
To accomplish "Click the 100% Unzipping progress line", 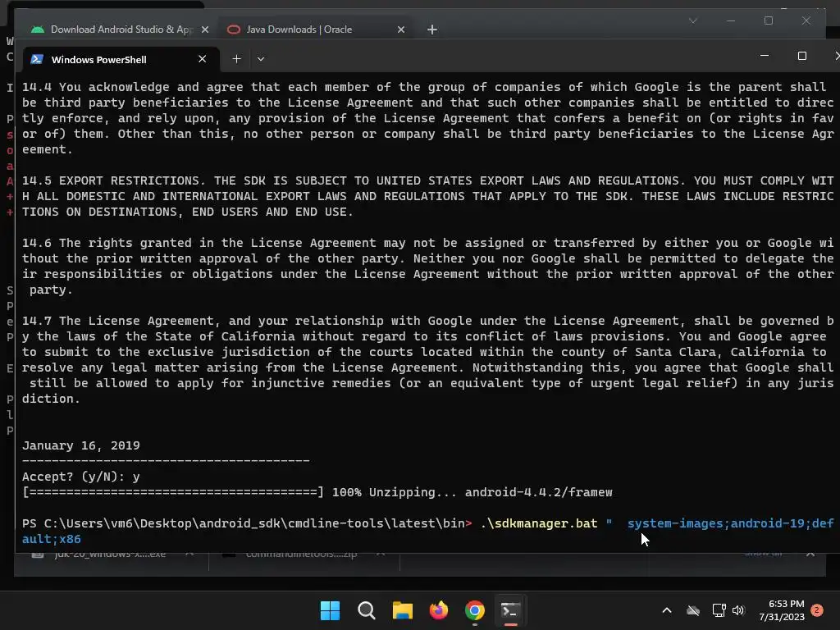I will click(x=317, y=492).
